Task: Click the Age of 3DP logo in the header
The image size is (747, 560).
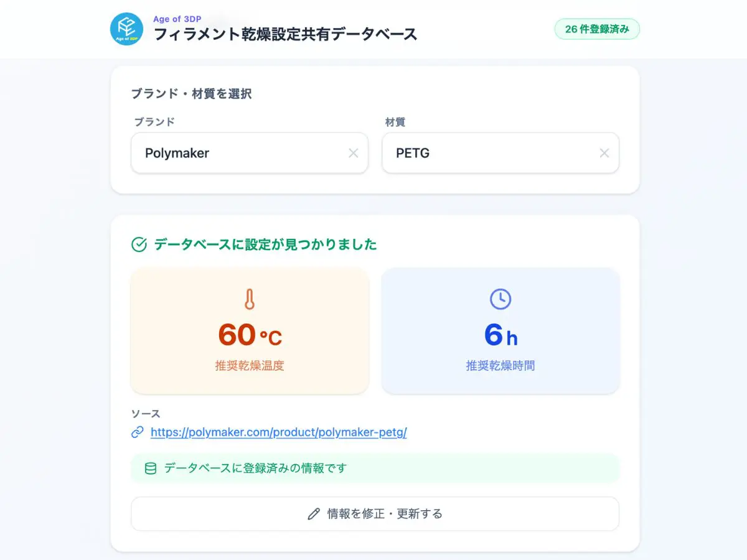Action: click(x=127, y=29)
